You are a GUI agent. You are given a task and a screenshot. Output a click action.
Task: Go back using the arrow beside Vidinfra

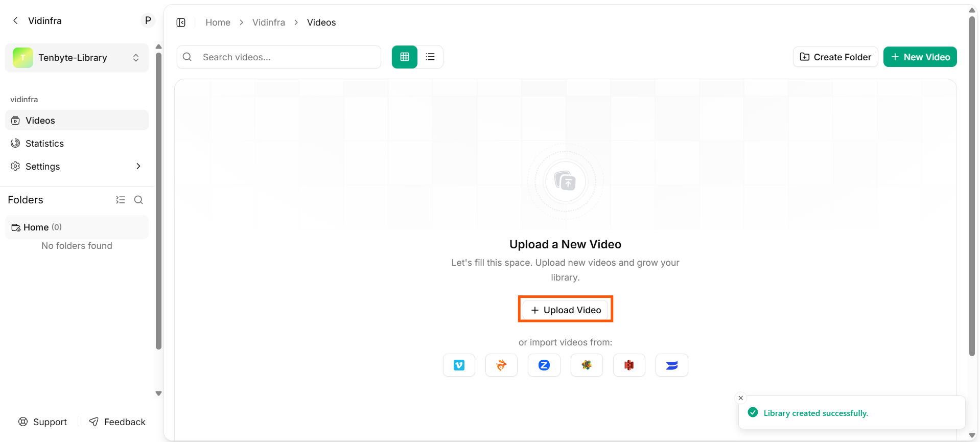coord(15,20)
